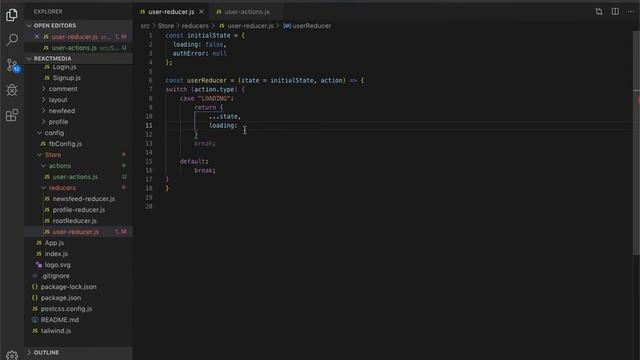Open Login.js in the explorer

click(x=64, y=67)
